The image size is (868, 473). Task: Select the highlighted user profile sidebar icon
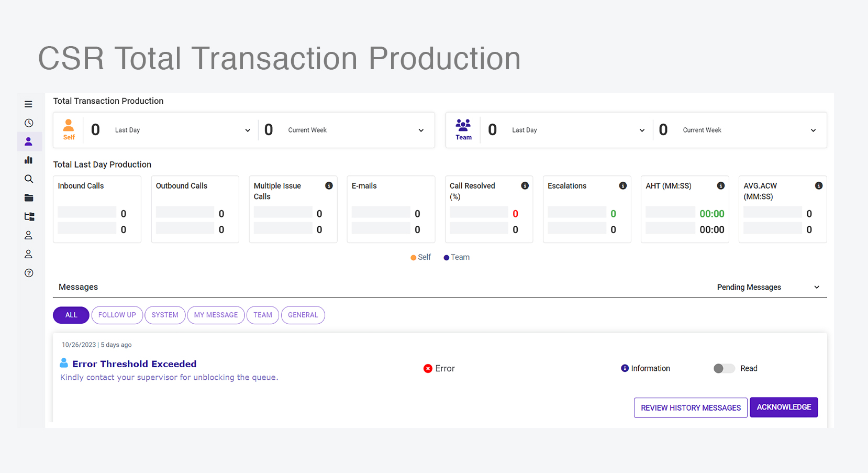click(x=29, y=142)
